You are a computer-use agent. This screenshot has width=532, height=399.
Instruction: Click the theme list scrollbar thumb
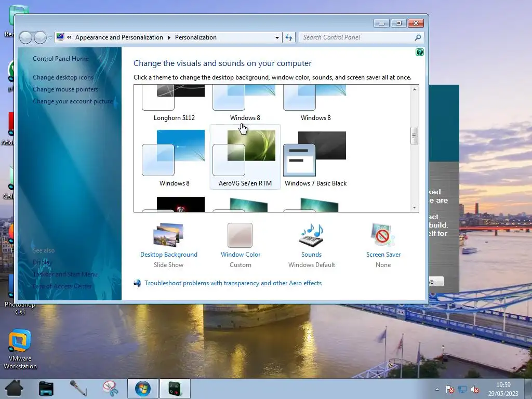point(414,136)
